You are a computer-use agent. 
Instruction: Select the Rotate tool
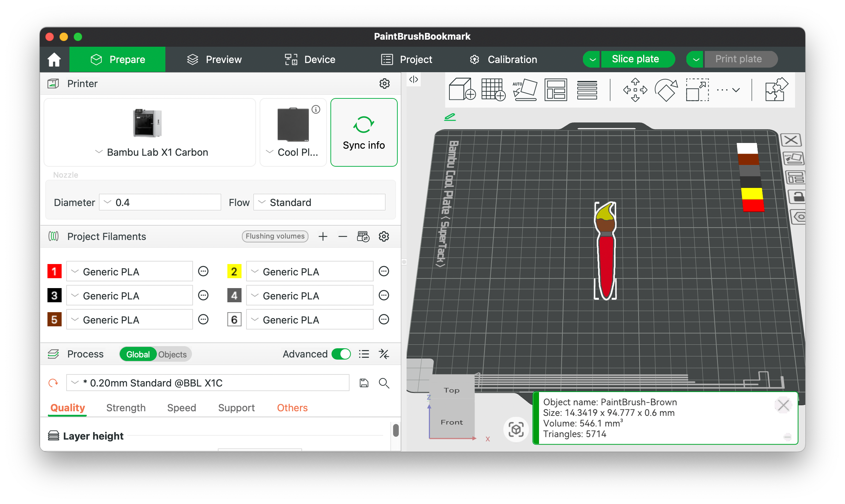click(666, 90)
